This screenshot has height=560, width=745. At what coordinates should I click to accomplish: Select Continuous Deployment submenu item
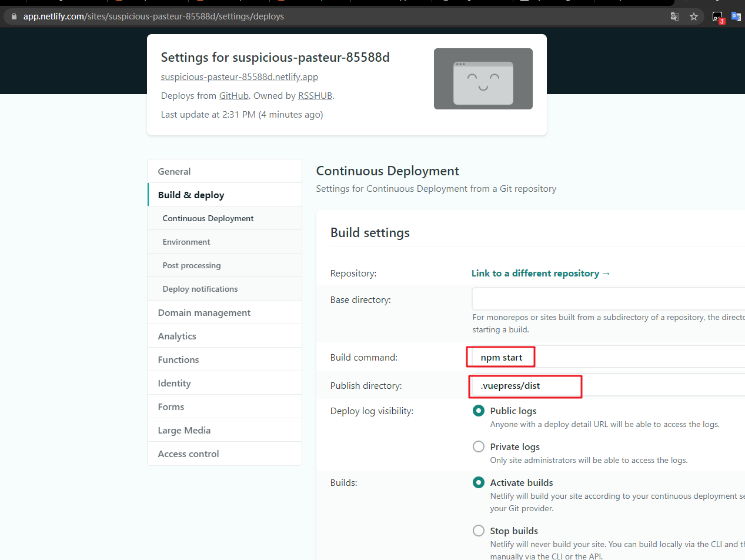pos(225,218)
